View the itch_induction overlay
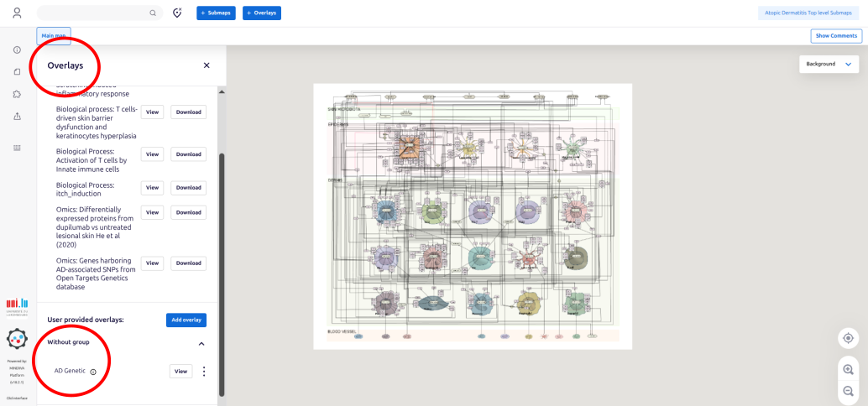Screen dimensions: 868x406 point(152,188)
